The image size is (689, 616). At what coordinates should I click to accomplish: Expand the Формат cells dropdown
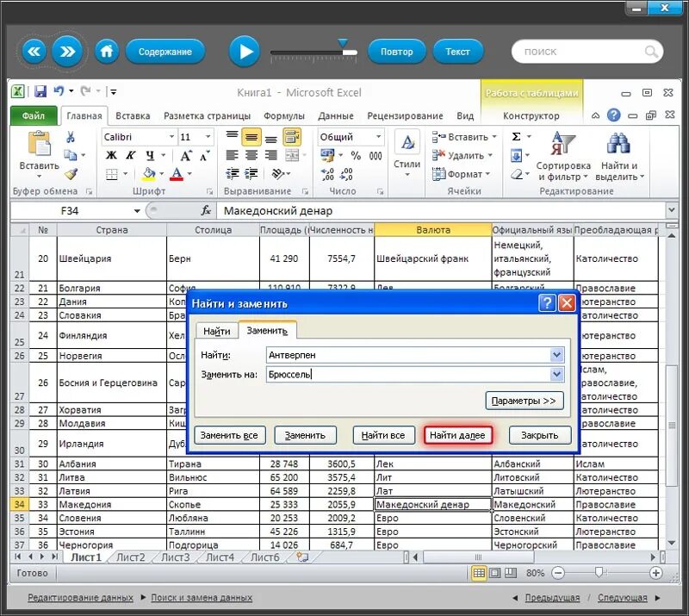[x=487, y=174]
